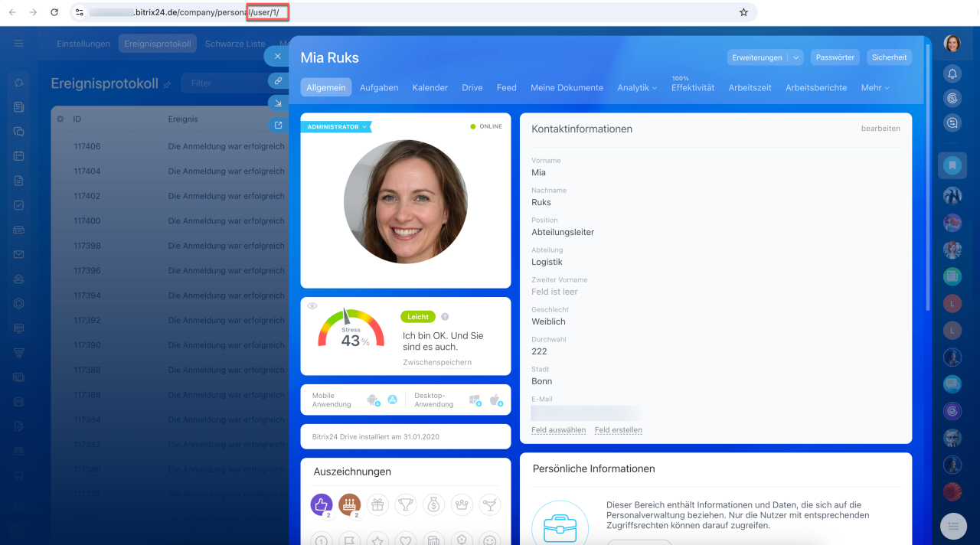Close the profile slider with the X icon
Viewport: 980px width, 545px height.
pos(277,56)
